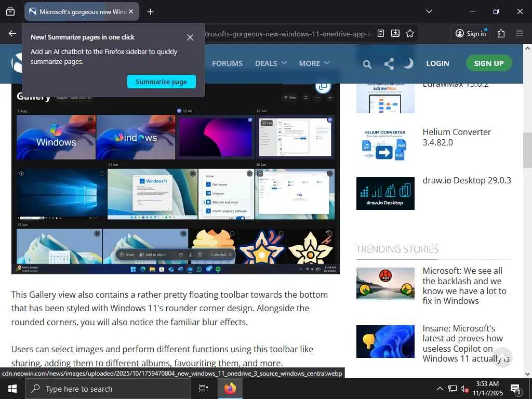The width and height of the screenshot is (532, 399).
Task: Open Helium Converter 3.4.82.0 link
Action: [x=456, y=137]
